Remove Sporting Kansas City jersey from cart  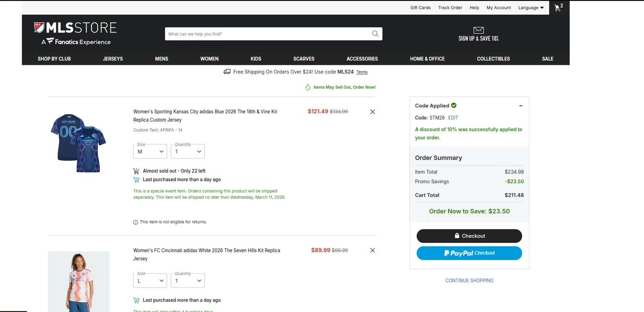[372, 112]
